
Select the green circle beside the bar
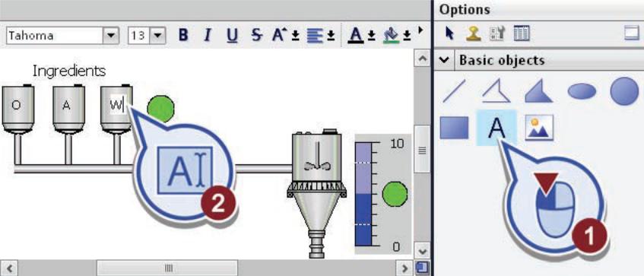click(395, 194)
